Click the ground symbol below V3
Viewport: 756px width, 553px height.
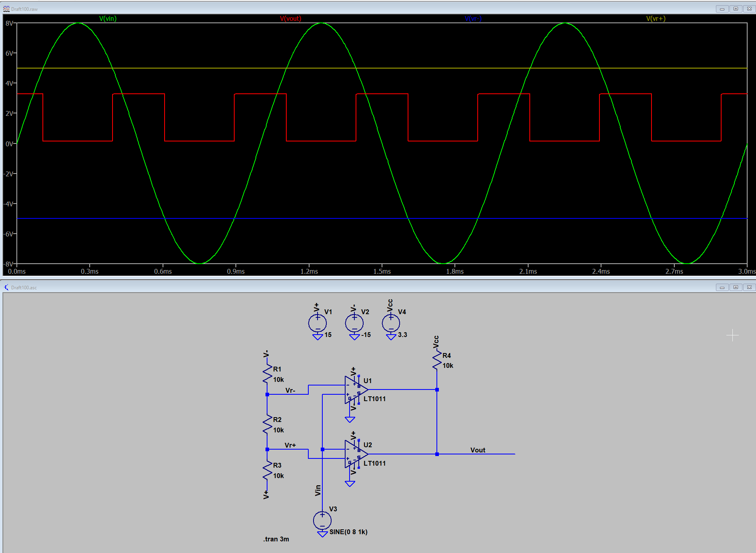click(322, 533)
